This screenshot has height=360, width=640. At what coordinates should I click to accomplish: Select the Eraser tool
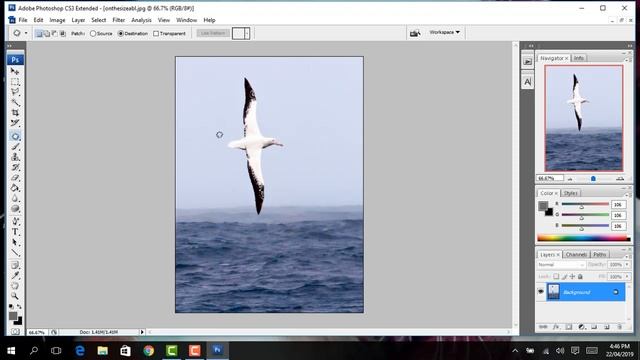pos(15,178)
